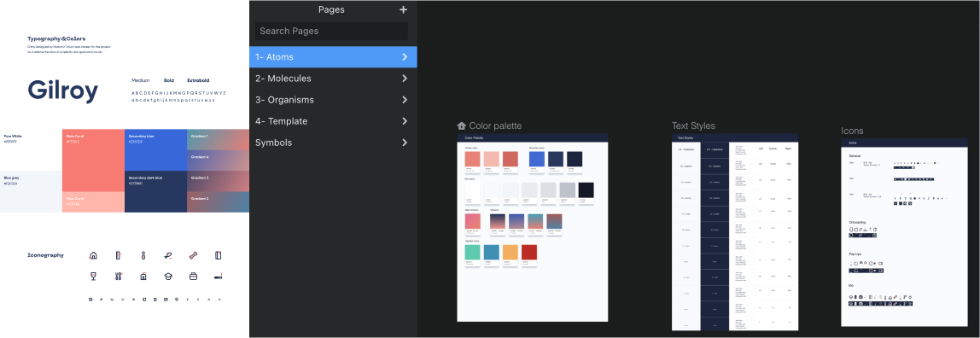Click the Gradient 4 swatch
Viewport: 980px width, 338px height.
point(219,160)
